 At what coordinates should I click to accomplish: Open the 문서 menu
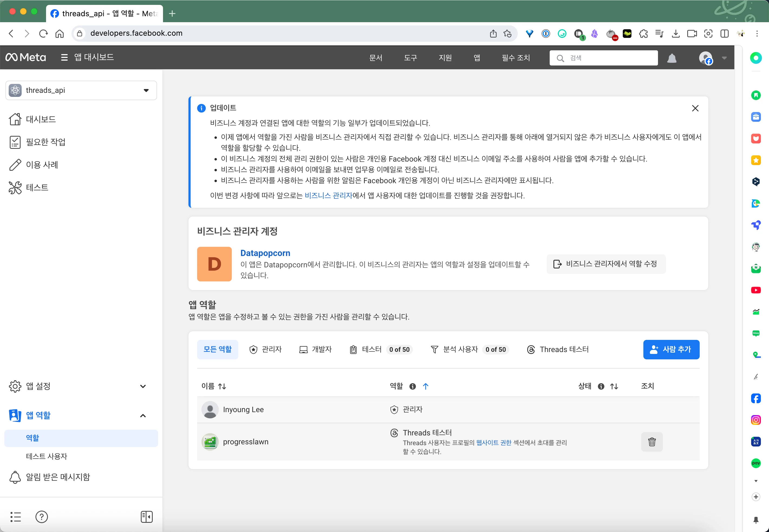376,58
